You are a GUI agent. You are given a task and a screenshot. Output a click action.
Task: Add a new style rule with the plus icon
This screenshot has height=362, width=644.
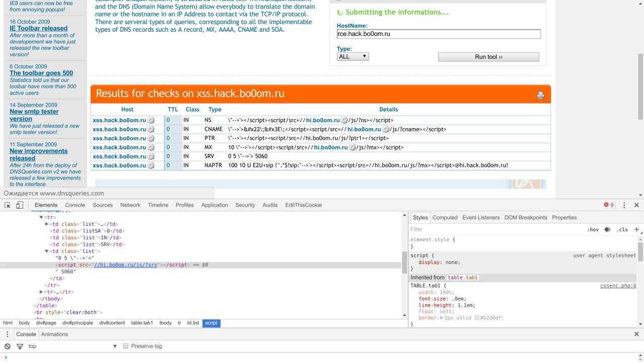pyautogui.click(x=636, y=229)
